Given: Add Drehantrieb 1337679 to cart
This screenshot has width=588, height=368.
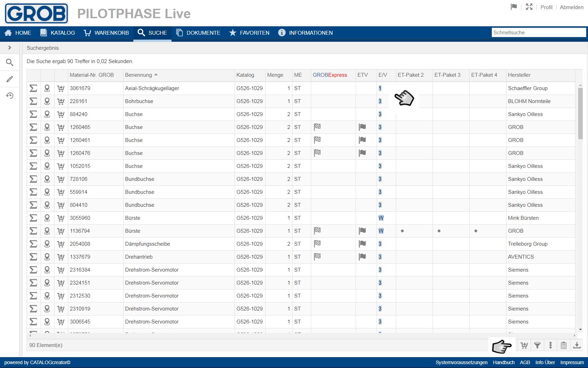Looking at the screenshot, I should (61, 257).
